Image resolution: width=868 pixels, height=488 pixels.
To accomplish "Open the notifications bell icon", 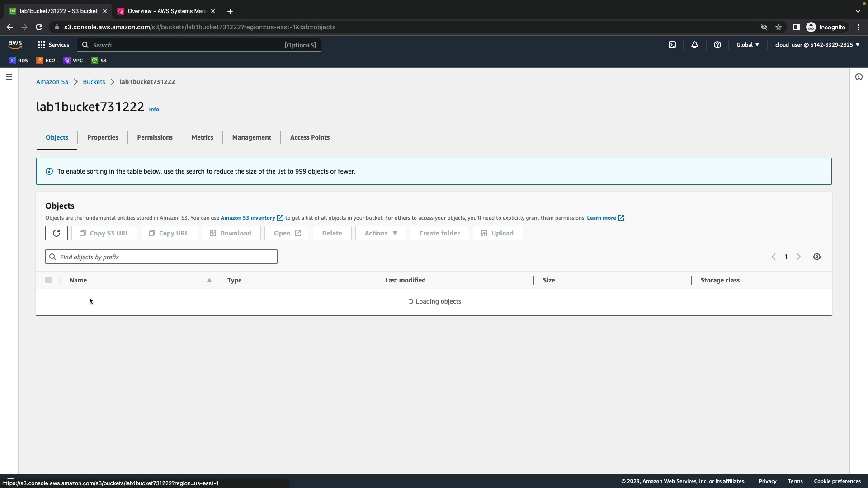I will (695, 45).
